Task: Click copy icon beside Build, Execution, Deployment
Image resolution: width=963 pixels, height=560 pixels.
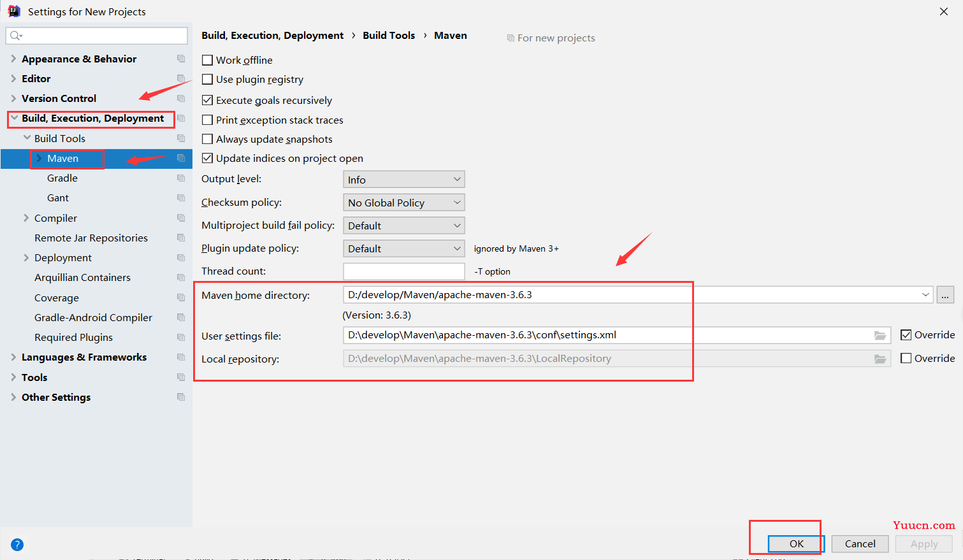Action: pos(181,118)
